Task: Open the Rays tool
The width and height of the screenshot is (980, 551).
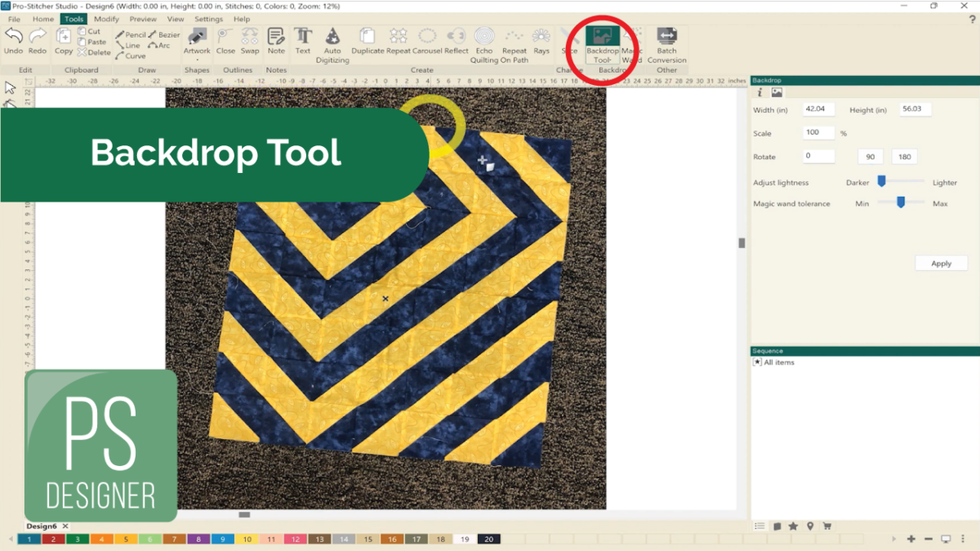Action: pyautogui.click(x=541, y=37)
